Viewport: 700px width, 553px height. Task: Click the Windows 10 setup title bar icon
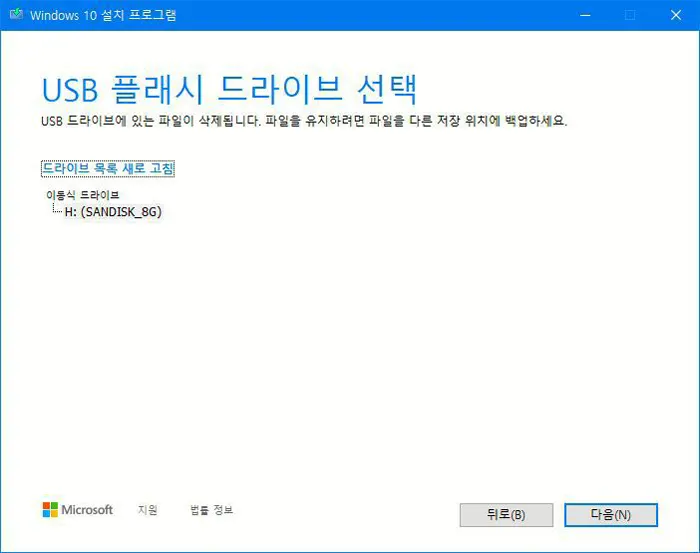pyautogui.click(x=16, y=14)
